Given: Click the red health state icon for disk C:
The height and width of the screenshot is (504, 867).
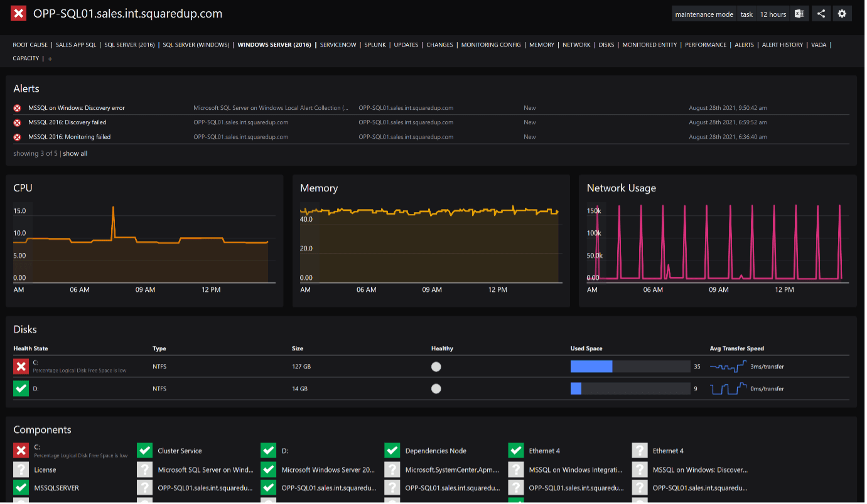Looking at the screenshot, I should [x=21, y=367].
